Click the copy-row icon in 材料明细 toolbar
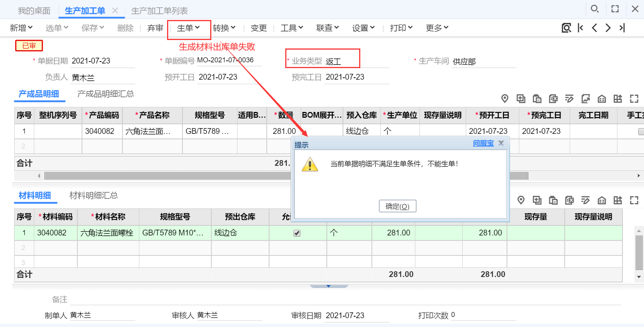 [x=553, y=200]
